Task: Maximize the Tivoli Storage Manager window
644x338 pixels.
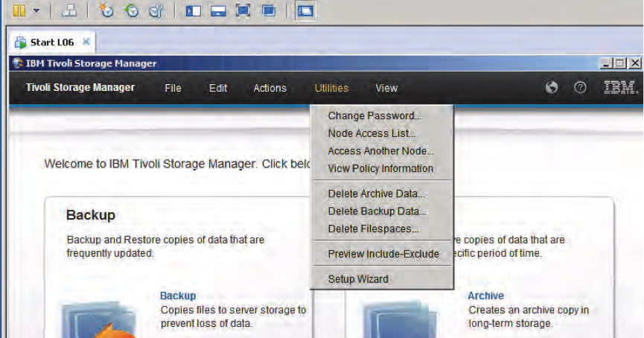Action: click(619, 63)
